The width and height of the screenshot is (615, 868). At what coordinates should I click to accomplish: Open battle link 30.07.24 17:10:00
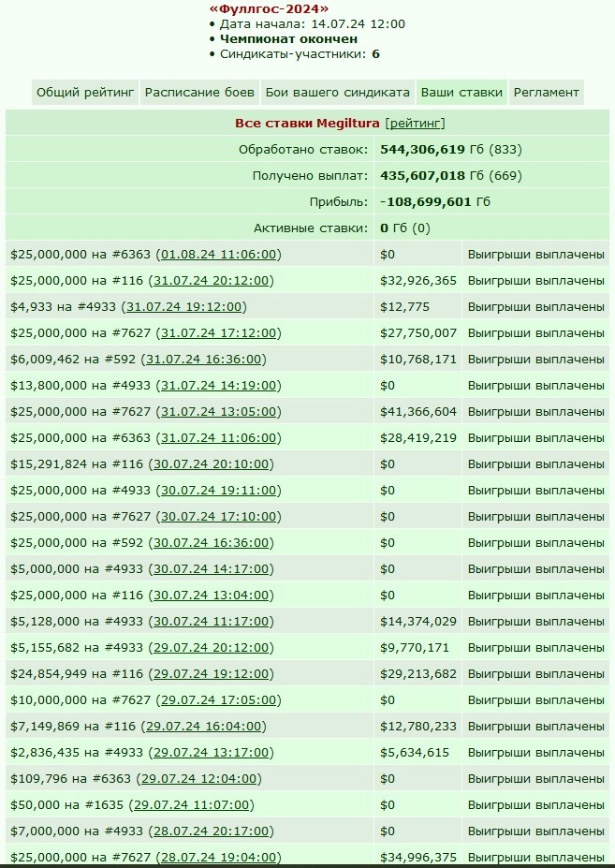coord(218,517)
